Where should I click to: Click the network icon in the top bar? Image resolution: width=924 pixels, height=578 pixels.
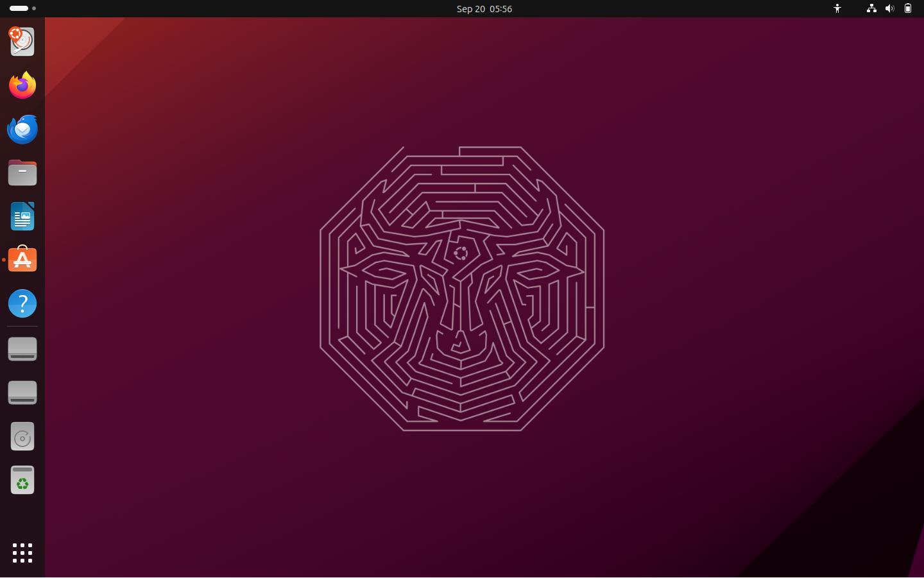[871, 8]
